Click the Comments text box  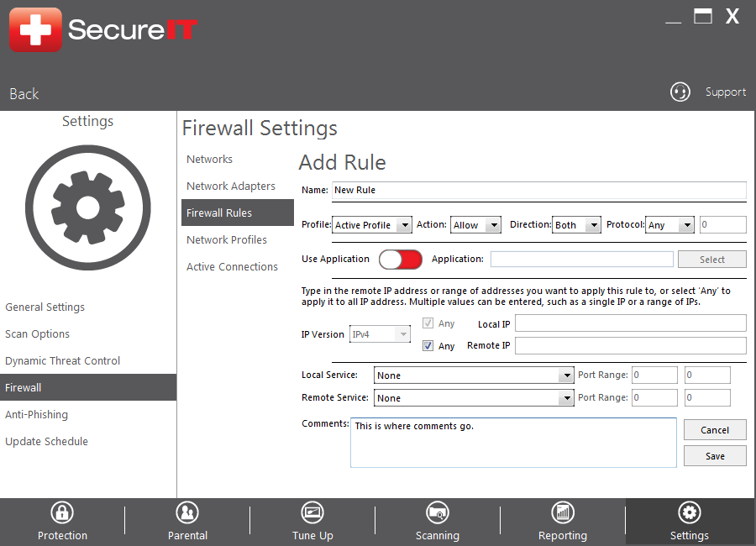click(513, 443)
